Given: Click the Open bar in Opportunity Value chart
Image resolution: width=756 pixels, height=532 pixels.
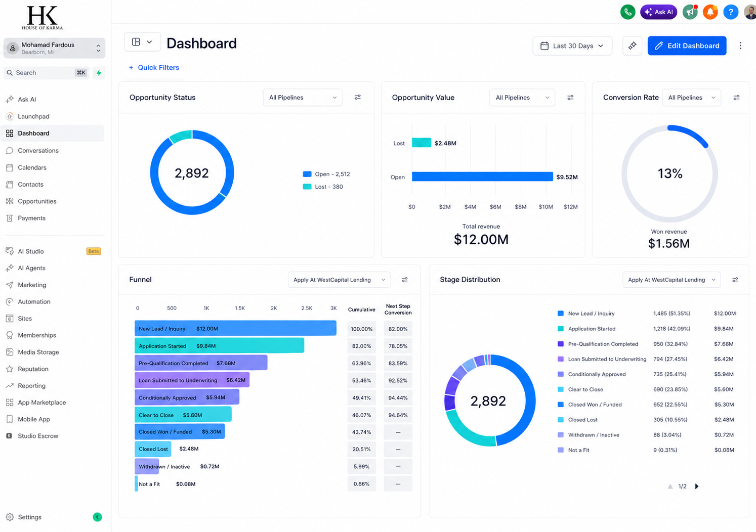Looking at the screenshot, I should [x=482, y=176].
